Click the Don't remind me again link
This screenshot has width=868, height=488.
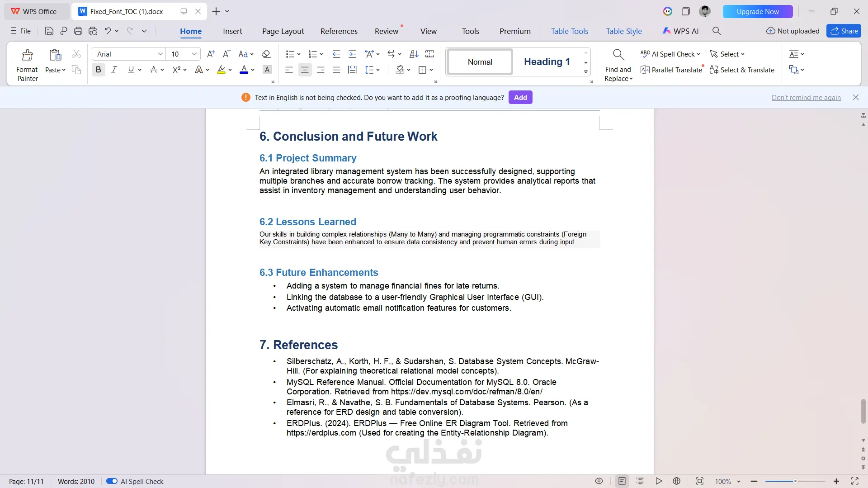tap(806, 97)
